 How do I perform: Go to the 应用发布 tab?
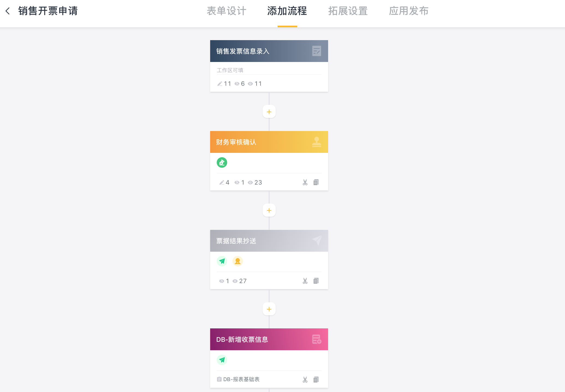pos(409,11)
